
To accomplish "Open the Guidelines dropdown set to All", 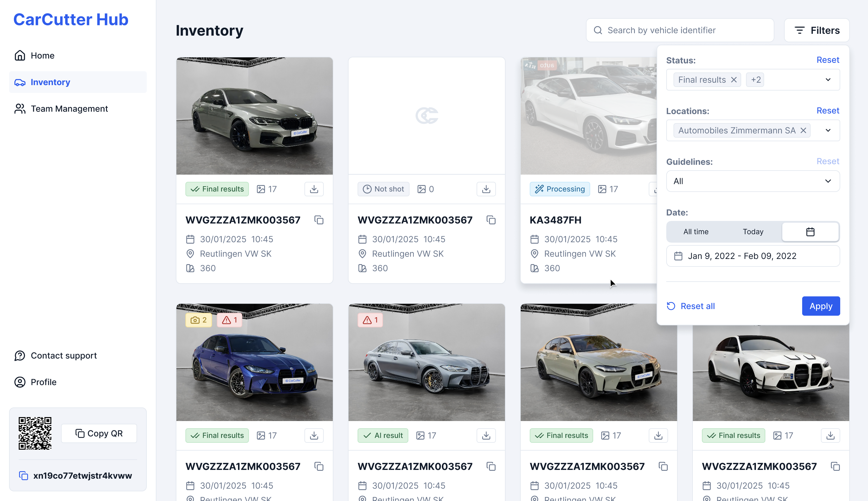I will click(x=753, y=181).
